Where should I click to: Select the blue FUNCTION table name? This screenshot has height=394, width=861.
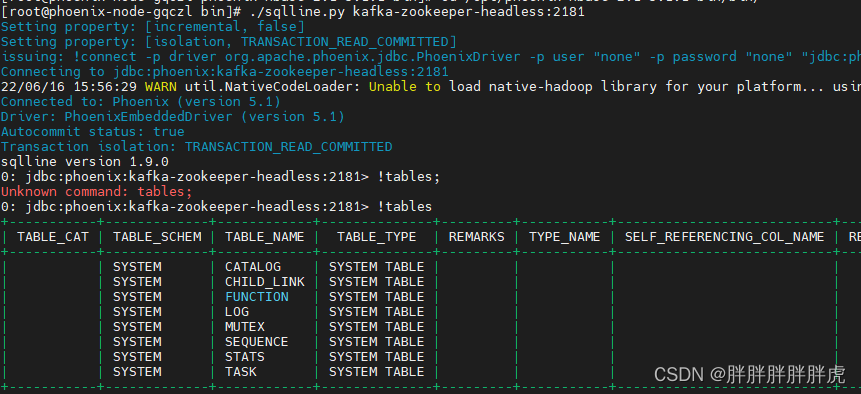point(256,297)
